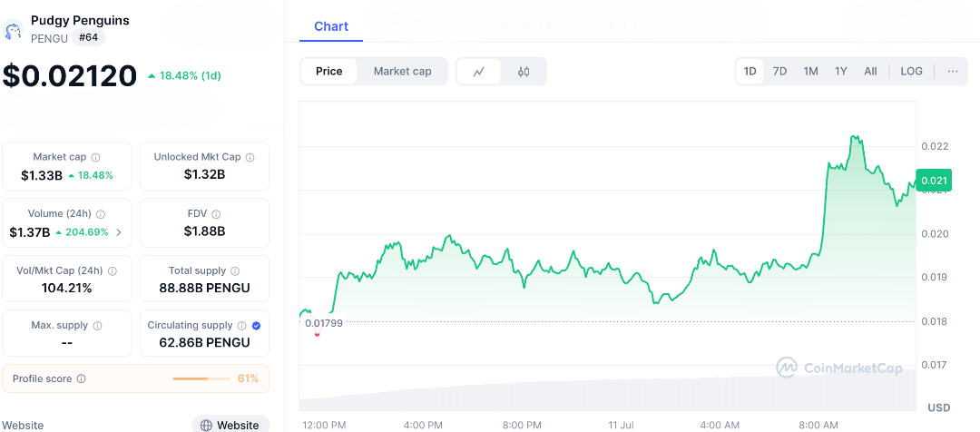The width and height of the screenshot is (980, 432).
Task: Click Unlocked Mkt Cap info icon
Action: tap(250, 157)
